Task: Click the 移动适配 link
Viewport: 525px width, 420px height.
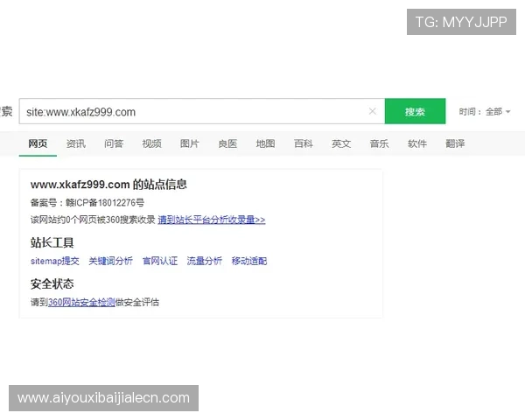Action: click(x=249, y=261)
